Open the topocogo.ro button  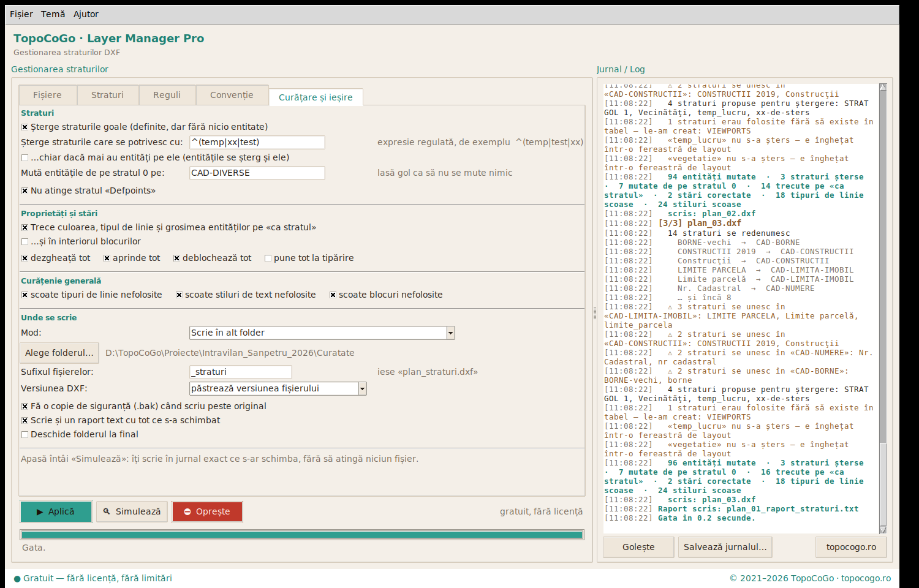(x=851, y=547)
